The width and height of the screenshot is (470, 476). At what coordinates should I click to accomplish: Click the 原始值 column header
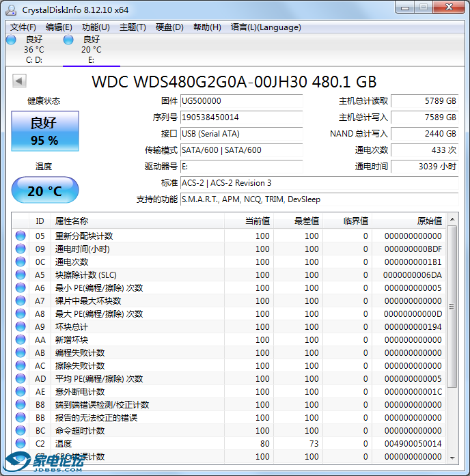(409, 221)
